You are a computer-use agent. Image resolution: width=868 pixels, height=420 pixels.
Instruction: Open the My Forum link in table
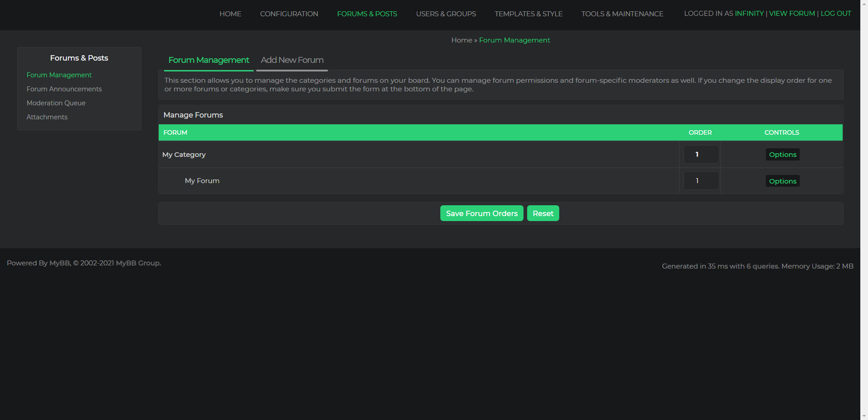(x=202, y=181)
